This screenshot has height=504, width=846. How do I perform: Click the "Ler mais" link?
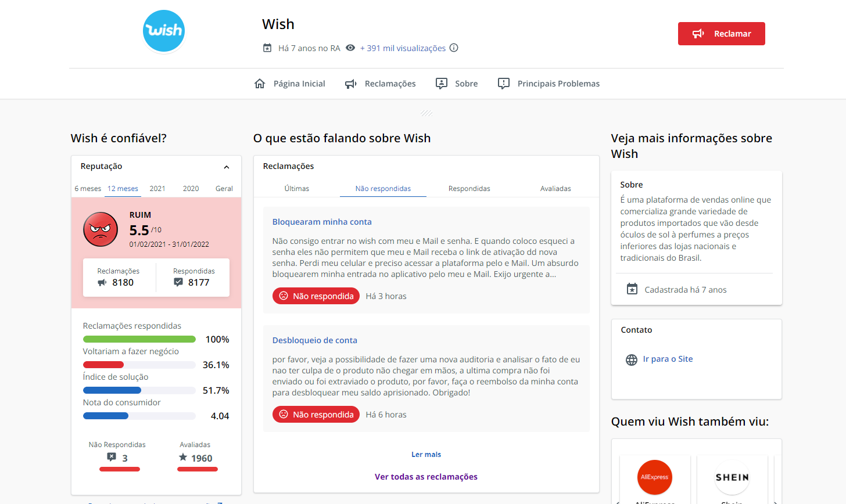426,455
